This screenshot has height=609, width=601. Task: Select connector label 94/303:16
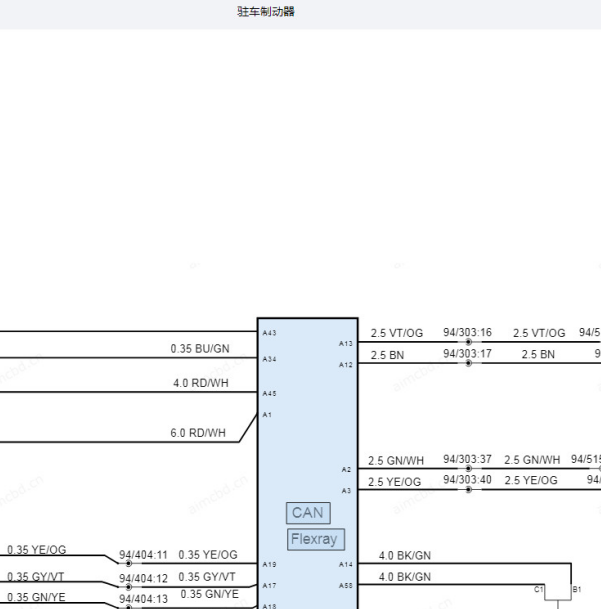(x=468, y=332)
